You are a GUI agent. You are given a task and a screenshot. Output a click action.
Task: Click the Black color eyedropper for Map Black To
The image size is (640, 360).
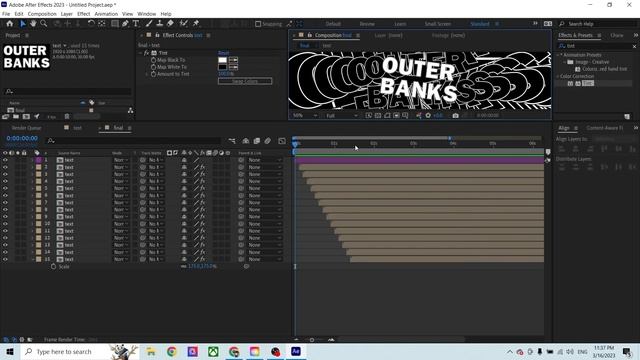tap(233, 60)
